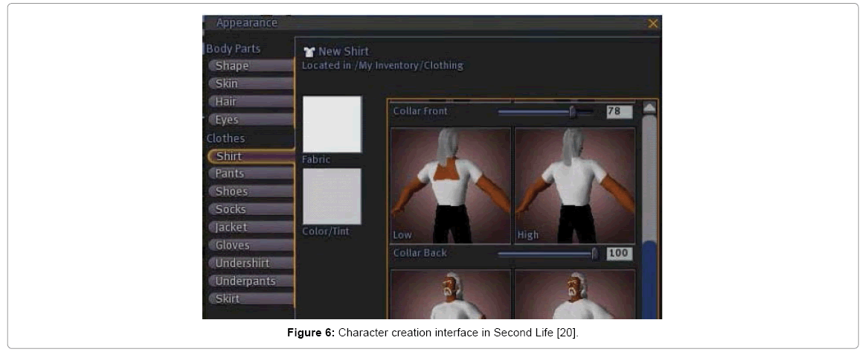Screen dimensions: 868x352
Task: Switch to the Skirt tab
Action: (x=250, y=298)
